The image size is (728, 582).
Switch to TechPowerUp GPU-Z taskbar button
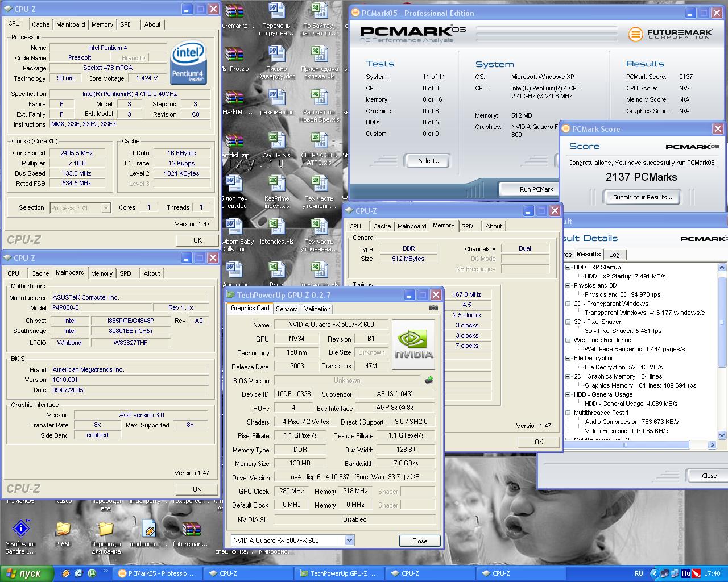coord(338,573)
